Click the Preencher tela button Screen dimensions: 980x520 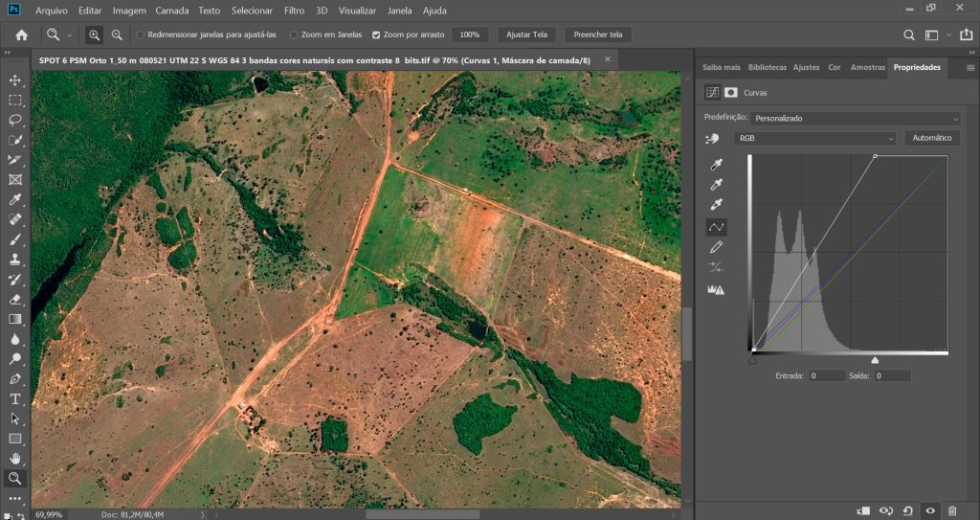pos(597,34)
